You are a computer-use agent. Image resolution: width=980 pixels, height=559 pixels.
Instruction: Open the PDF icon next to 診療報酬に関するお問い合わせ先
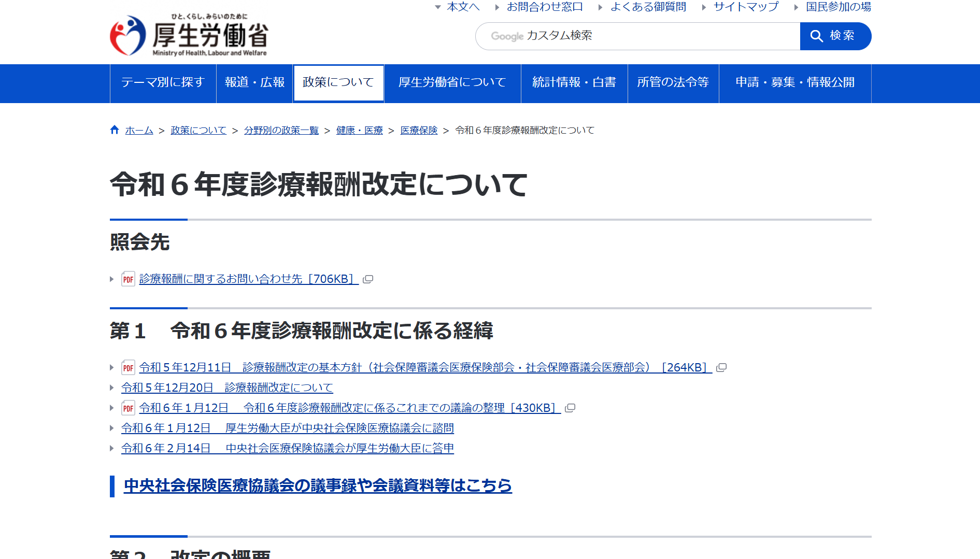[x=128, y=279]
